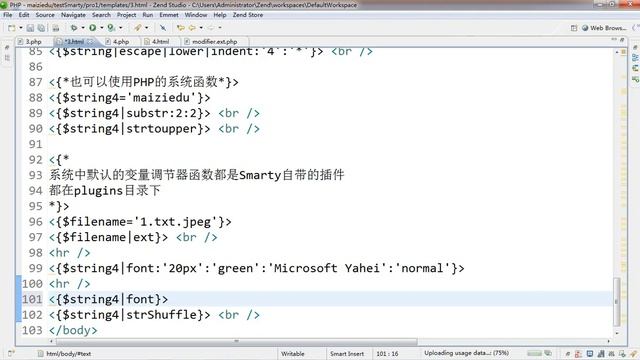
Task: Click the scroll-up arrow of editor
Action: coord(617,52)
